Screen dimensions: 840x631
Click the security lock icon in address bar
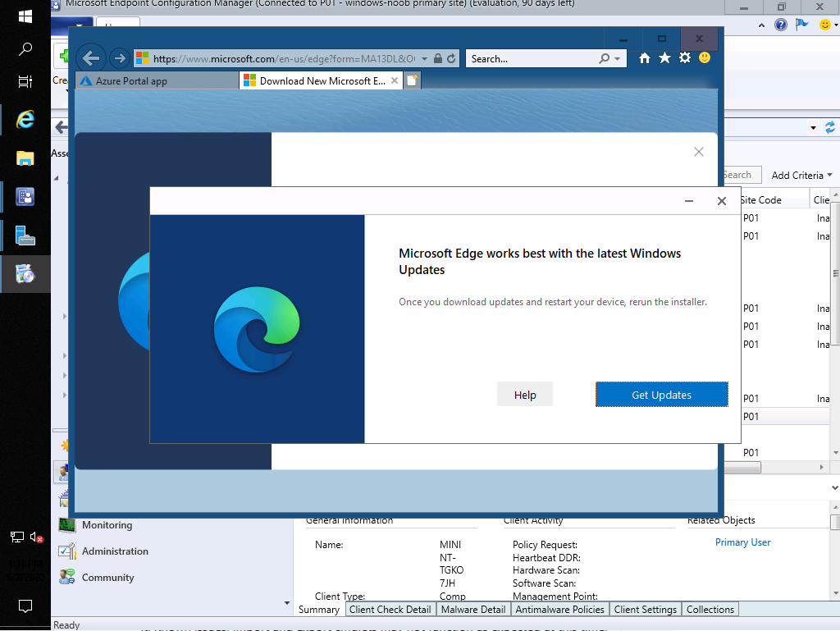pos(438,58)
